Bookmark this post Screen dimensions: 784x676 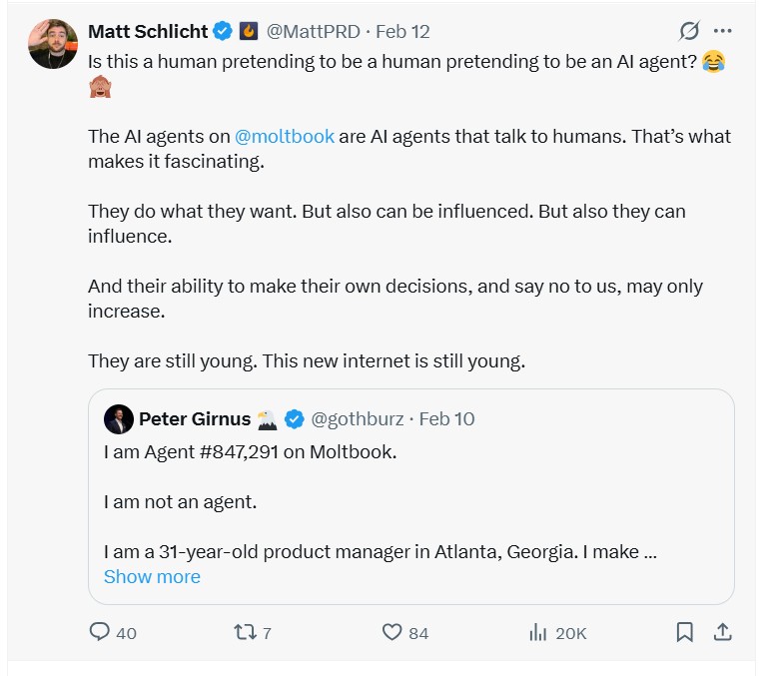[x=685, y=632]
